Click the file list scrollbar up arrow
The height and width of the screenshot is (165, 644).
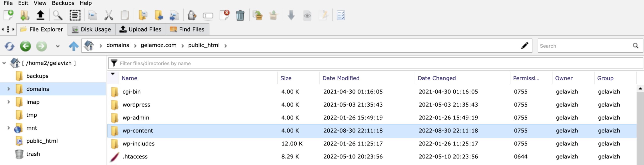point(640,88)
